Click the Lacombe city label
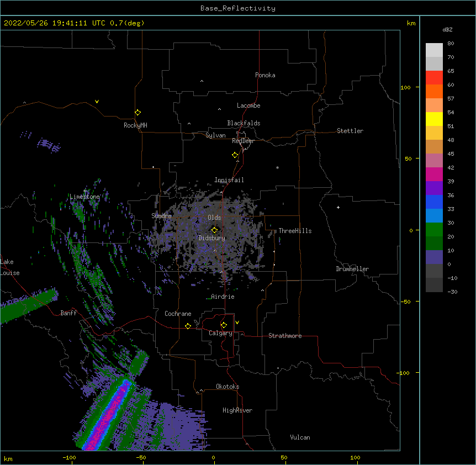 click(248, 105)
